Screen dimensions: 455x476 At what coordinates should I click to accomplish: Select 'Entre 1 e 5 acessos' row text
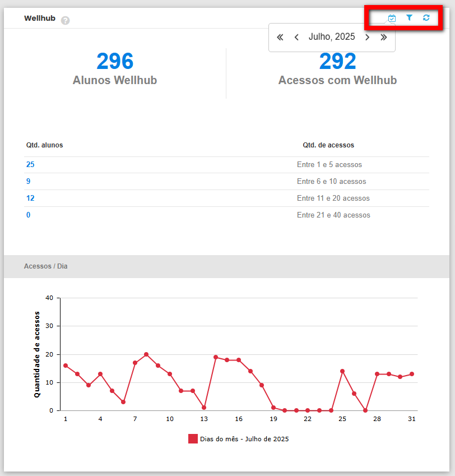[329, 164]
